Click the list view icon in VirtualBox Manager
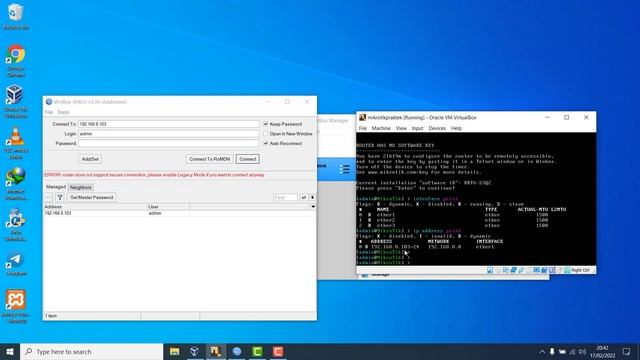 click(344, 169)
